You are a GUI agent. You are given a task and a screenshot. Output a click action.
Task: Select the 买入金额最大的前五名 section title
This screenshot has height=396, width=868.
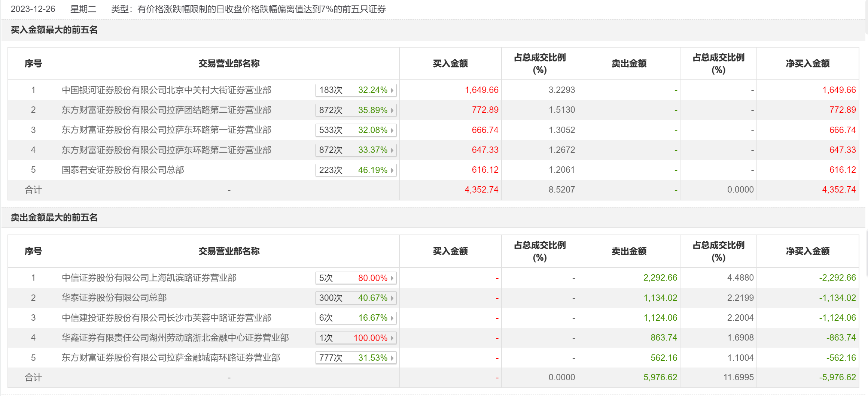click(54, 30)
